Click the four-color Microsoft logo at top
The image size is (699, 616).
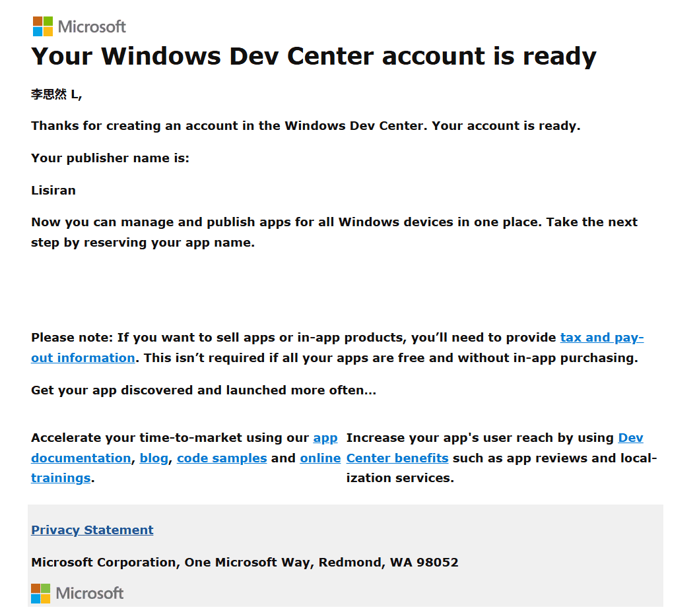(x=42, y=26)
